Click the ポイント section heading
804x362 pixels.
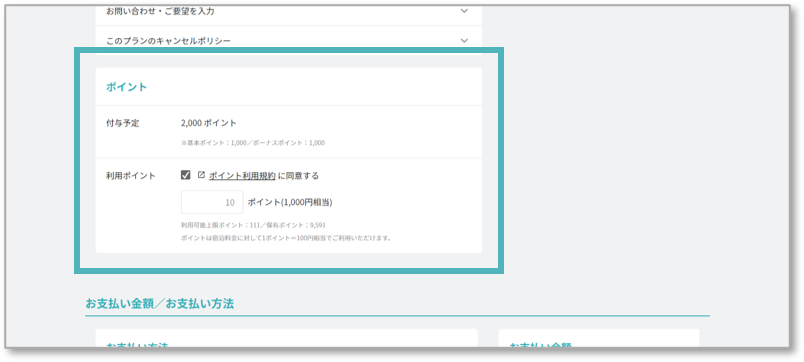(127, 87)
